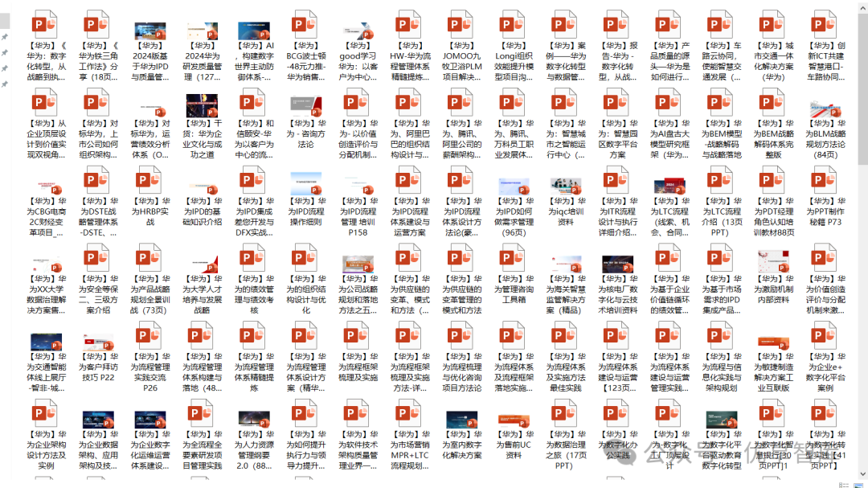This screenshot has height=488, width=868.
Task: Select the 华为流程管理实践交流 P26 file
Action: pos(150,336)
